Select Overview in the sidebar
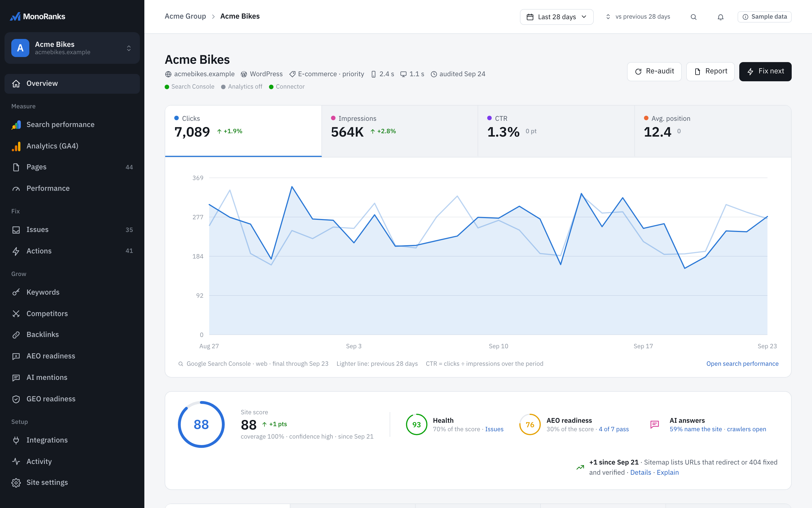Screen dimensions: 812x508 [72, 84]
